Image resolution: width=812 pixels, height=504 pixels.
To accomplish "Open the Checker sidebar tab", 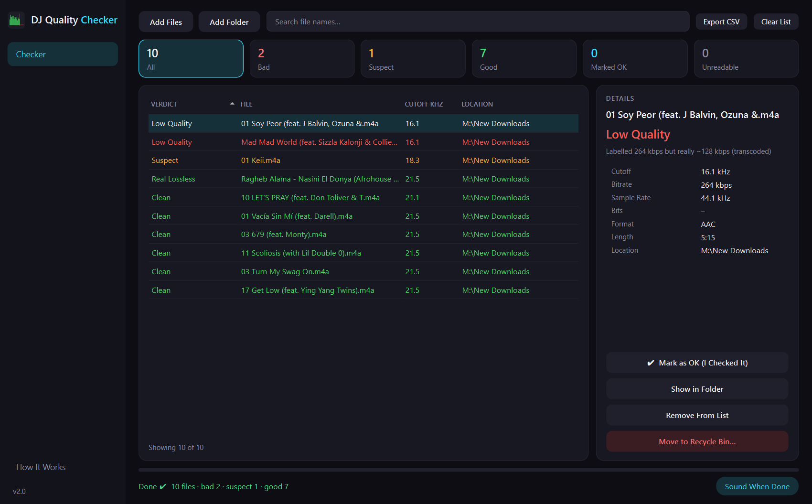I will 63,54.
